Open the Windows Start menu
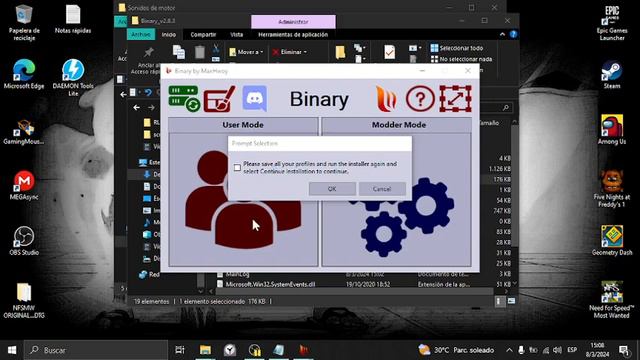640x360 pixels. click(x=12, y=350)
